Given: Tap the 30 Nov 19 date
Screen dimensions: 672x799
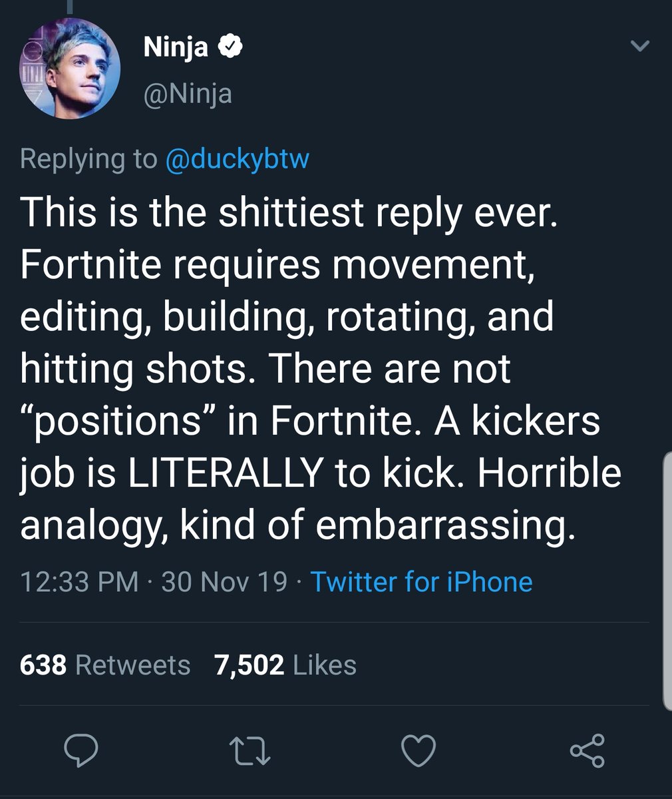Looking at the screenshot, I should tap(224, 581).
